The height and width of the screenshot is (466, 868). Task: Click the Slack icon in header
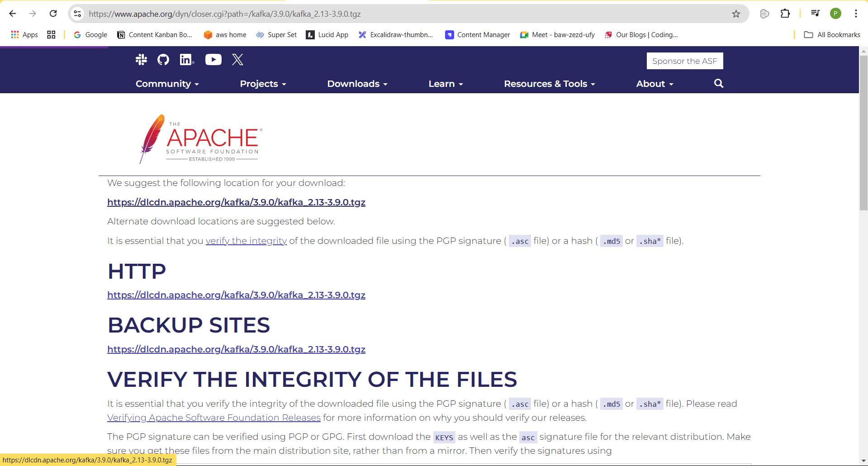pos(141,59)
